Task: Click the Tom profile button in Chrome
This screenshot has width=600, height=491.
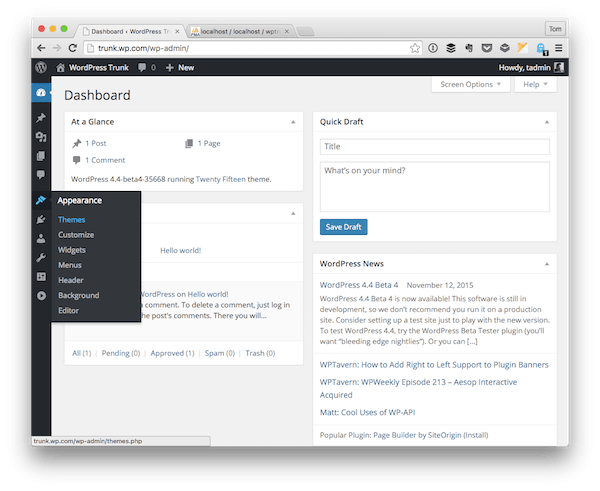Action: (555, 29)
